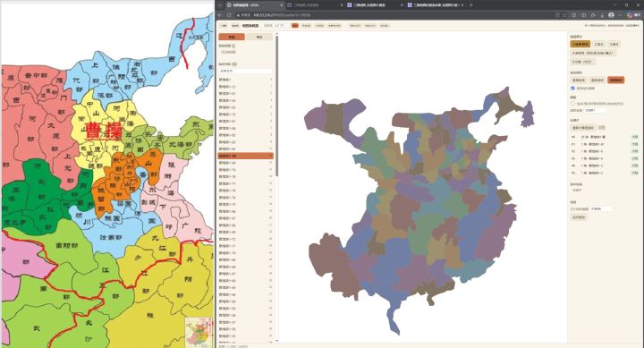
Task: Go back using the browser back arrow
Action: click(221, 15)
